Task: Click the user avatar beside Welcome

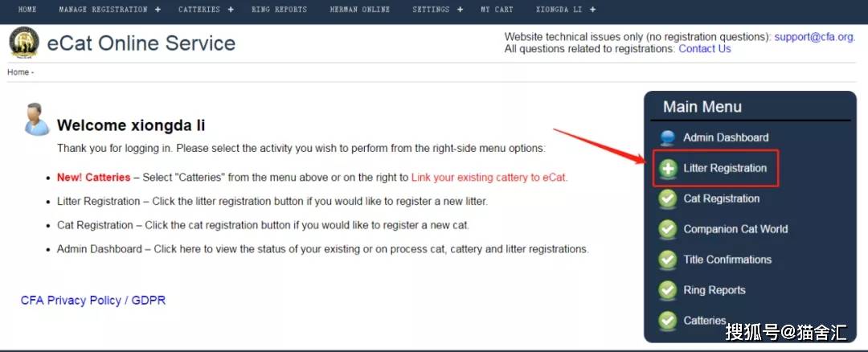Action: click(36, 119)
